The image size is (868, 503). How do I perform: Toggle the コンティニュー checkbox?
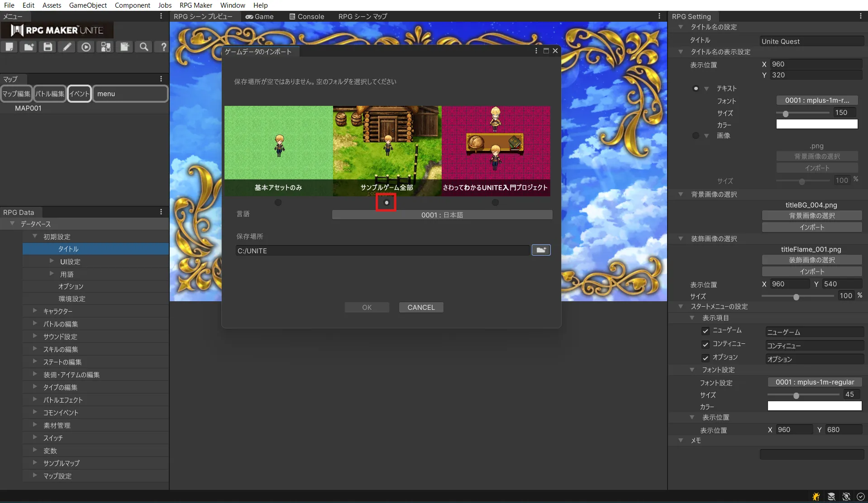point(705,345)
